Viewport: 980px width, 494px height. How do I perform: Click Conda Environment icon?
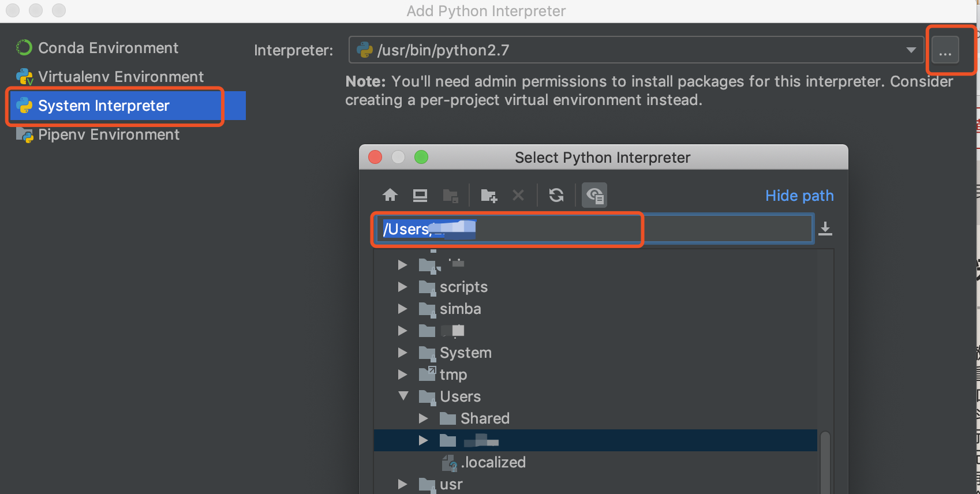24,47
